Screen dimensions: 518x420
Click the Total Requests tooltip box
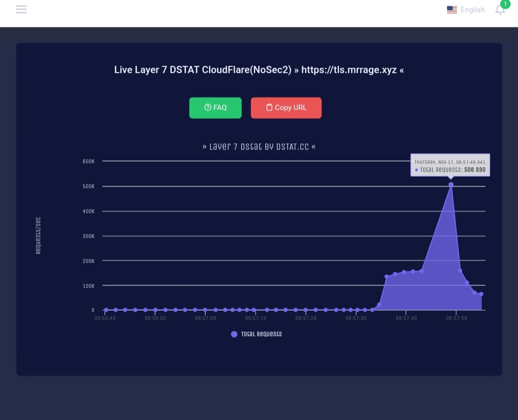(450, 165)
